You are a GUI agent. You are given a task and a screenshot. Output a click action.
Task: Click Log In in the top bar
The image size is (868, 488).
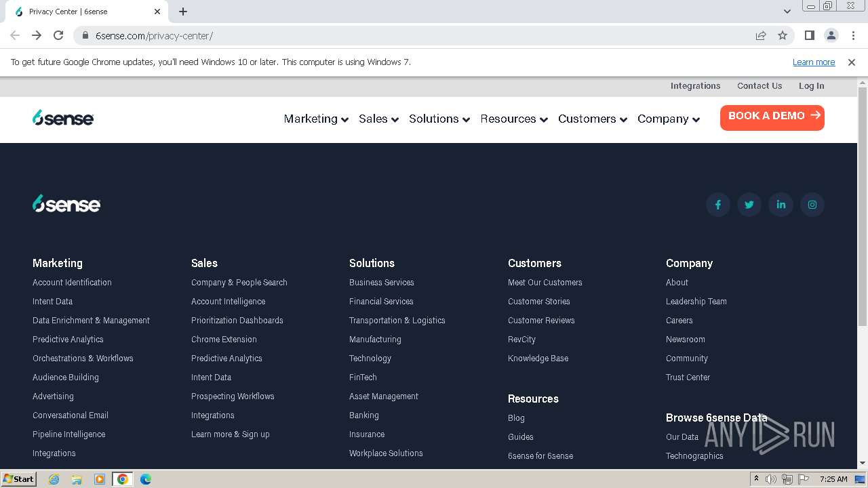(x=811, y=86)
